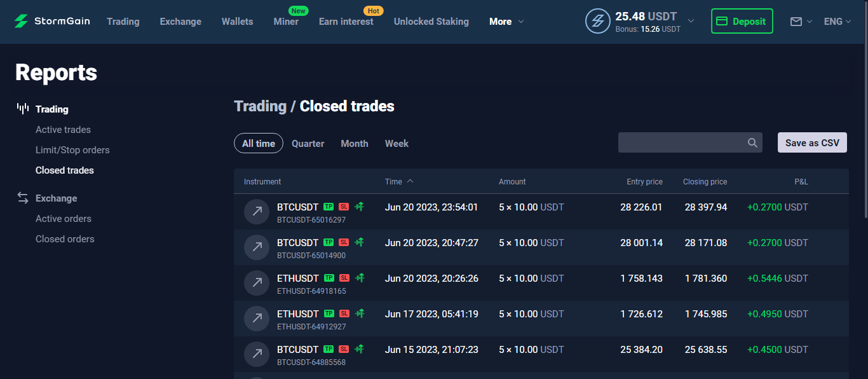Open the mail envelope icon
The height and width of the screenshot is (379, 868).
tap(796, 22)
